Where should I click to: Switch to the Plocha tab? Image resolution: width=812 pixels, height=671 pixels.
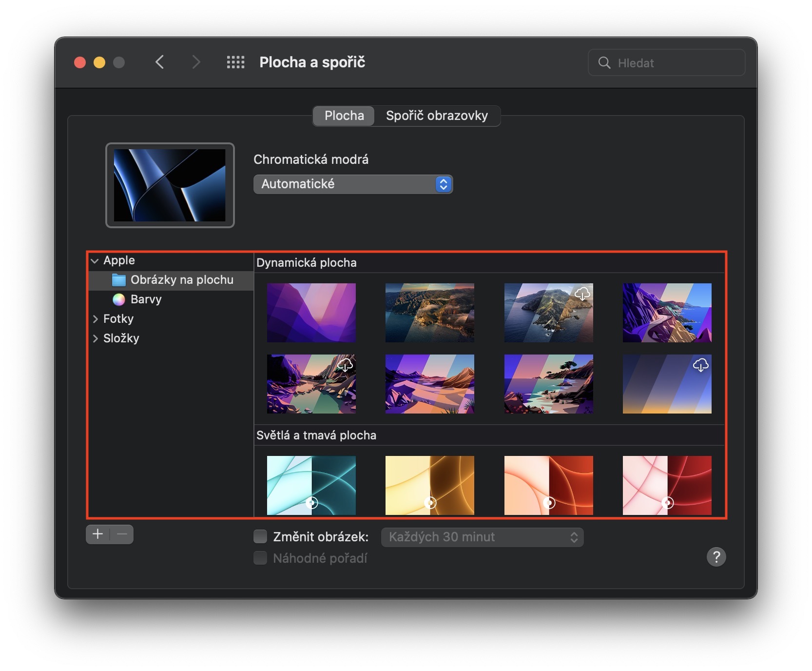tap(344, 116)
